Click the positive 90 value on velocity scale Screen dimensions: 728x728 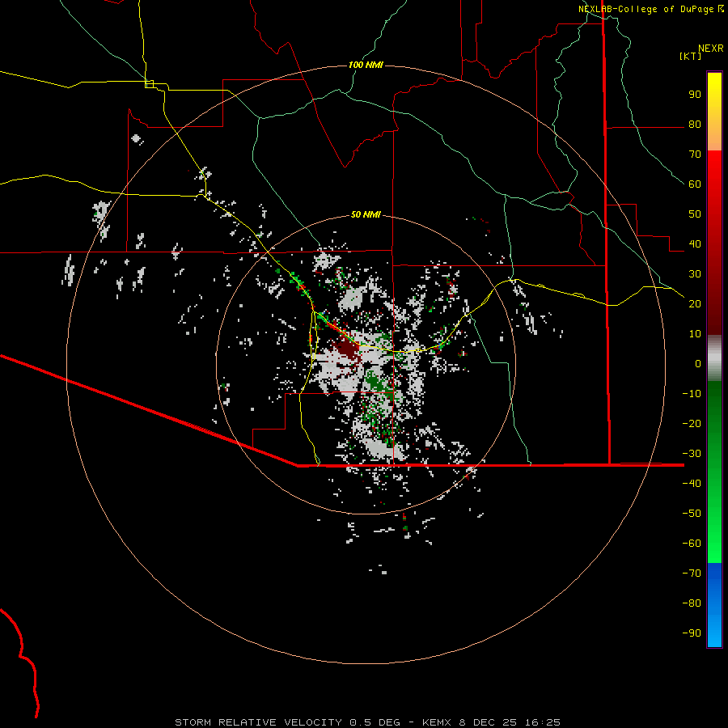(695, 95)
